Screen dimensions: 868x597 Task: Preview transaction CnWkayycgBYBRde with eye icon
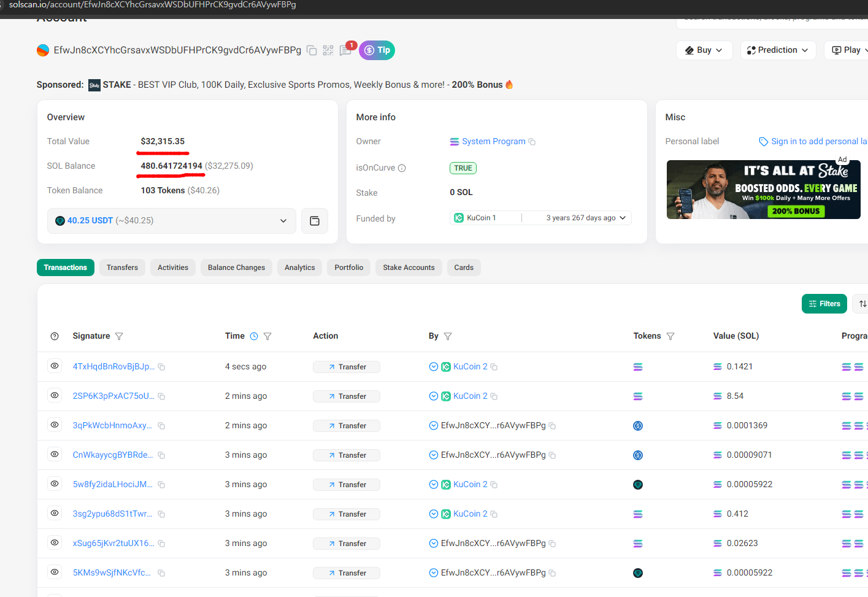(55, 455)
